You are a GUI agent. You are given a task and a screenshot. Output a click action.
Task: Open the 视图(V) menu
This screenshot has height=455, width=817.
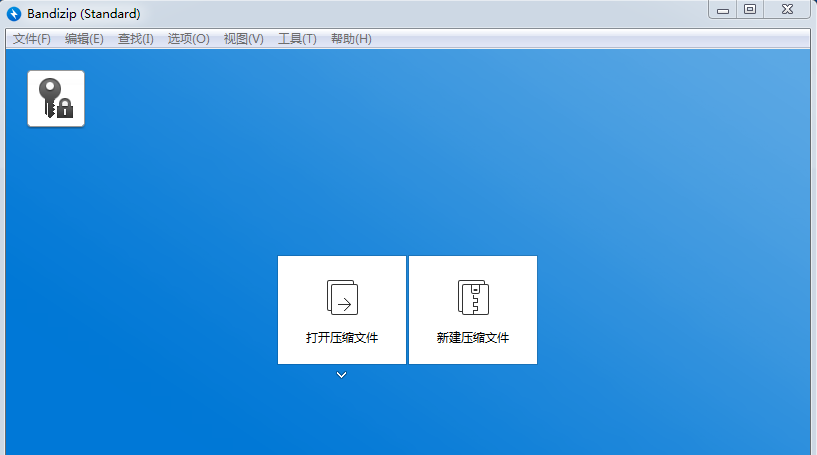click(x=243, y=39)
